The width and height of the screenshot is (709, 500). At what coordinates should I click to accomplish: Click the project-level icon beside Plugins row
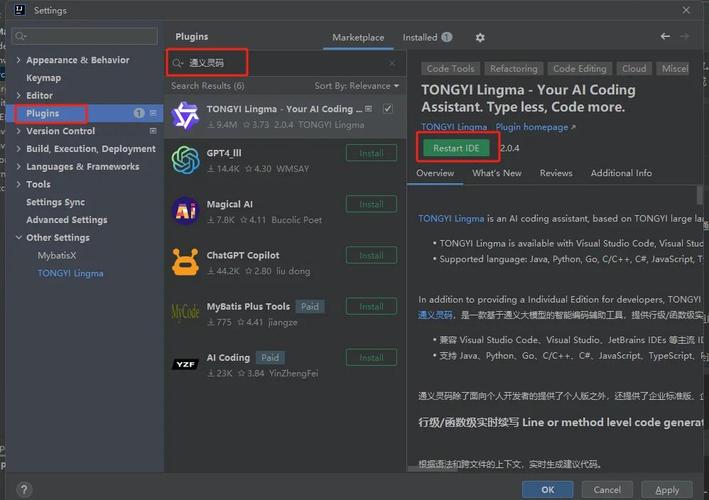tap(153, 113)
